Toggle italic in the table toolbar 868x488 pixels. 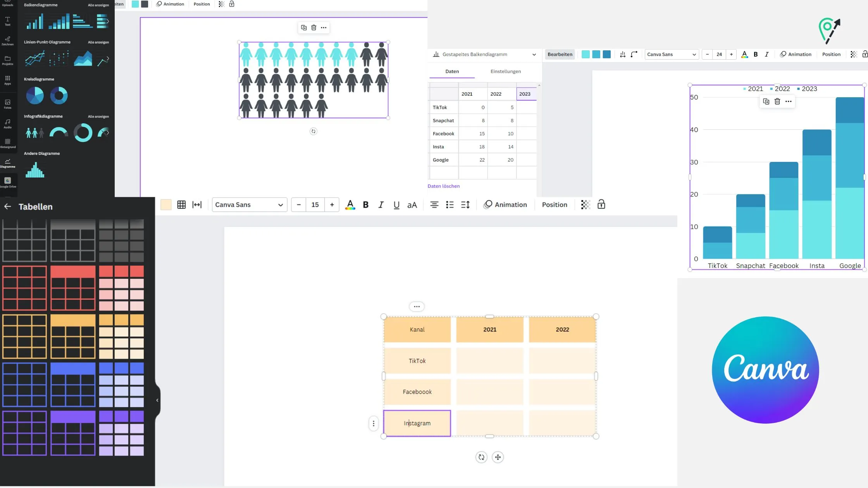[x=381, y=204]
